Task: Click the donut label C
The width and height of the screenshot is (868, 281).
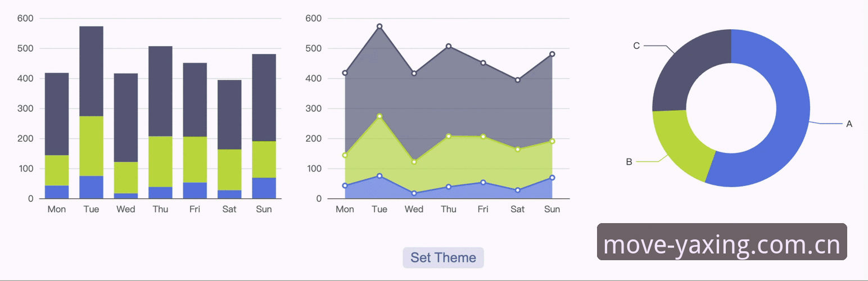Action: pos(636,46)
